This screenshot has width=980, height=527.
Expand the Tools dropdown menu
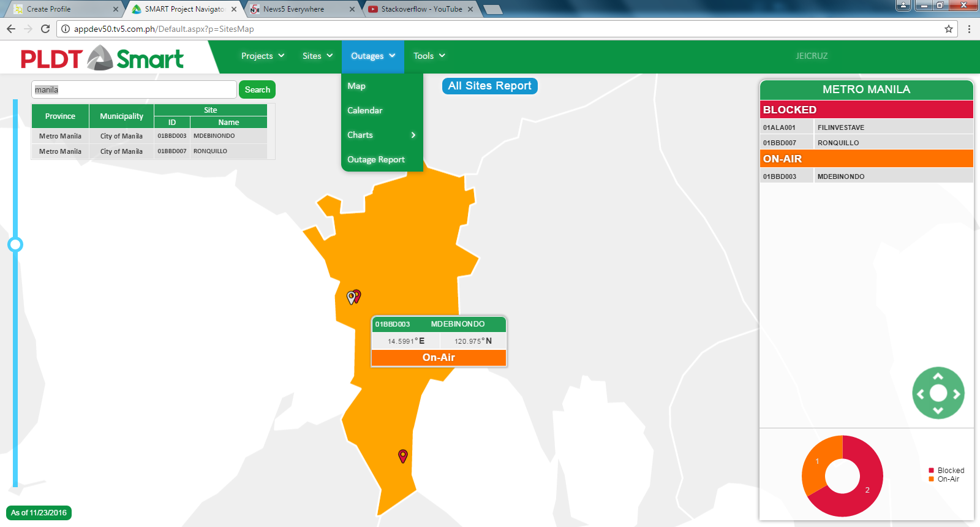pos(429,56)
